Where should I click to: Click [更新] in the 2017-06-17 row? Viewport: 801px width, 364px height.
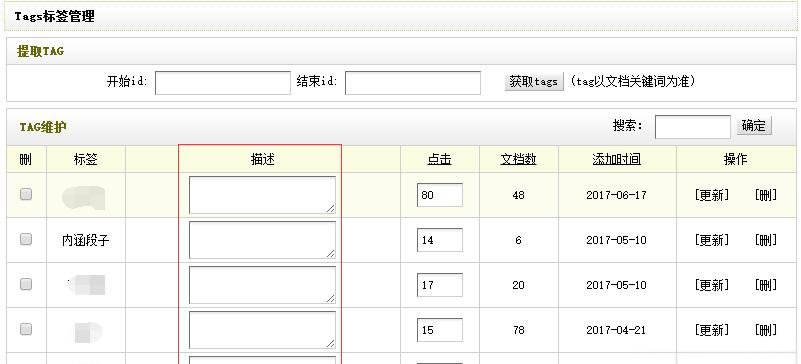712,195
